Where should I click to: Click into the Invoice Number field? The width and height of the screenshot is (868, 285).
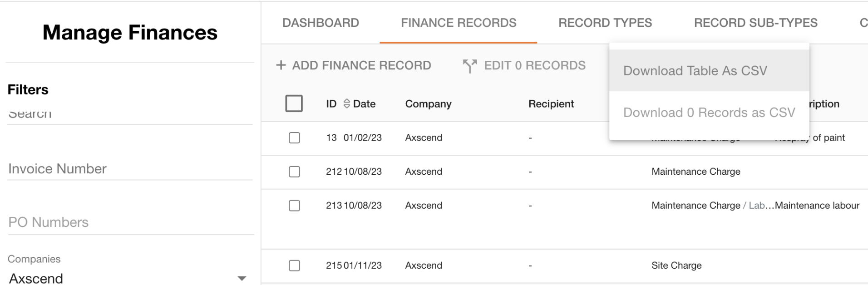tap(130, 169)
